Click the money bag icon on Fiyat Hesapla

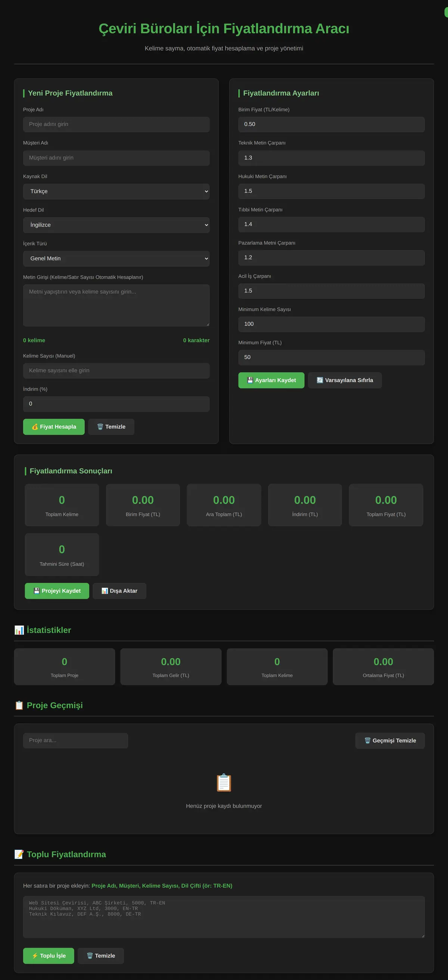pos(35,427)
